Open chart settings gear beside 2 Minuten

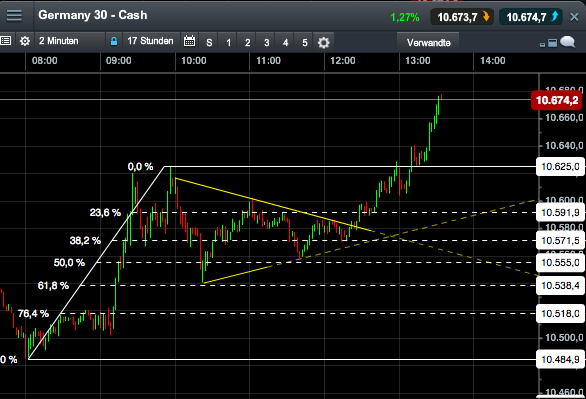pos(25,41)
